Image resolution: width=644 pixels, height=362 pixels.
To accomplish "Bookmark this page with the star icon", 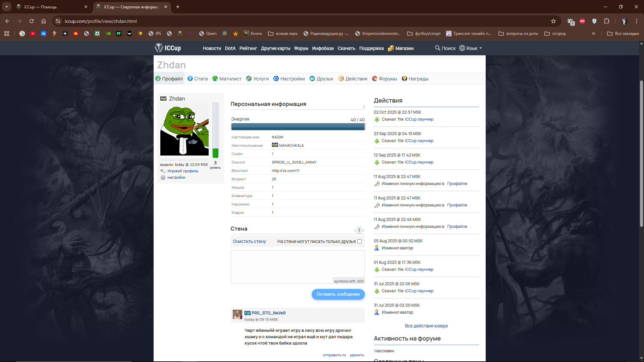I will tap(553, 21).
